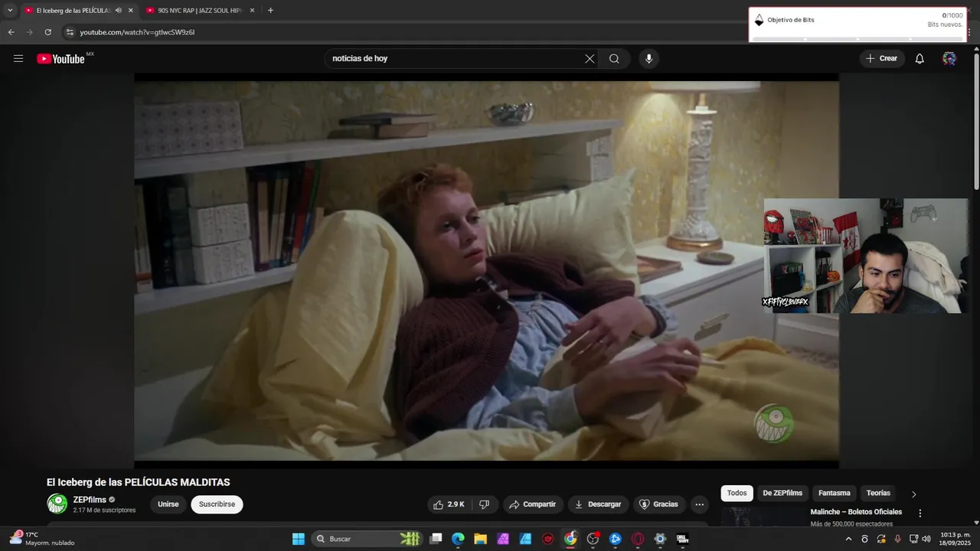
Task: Open the weather widget 17°C
Action: (42, 539)
